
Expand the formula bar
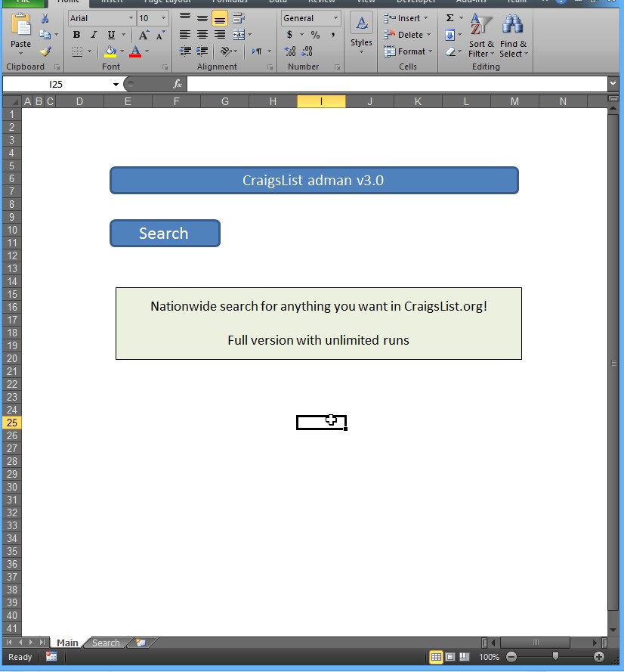pos(613,84)
